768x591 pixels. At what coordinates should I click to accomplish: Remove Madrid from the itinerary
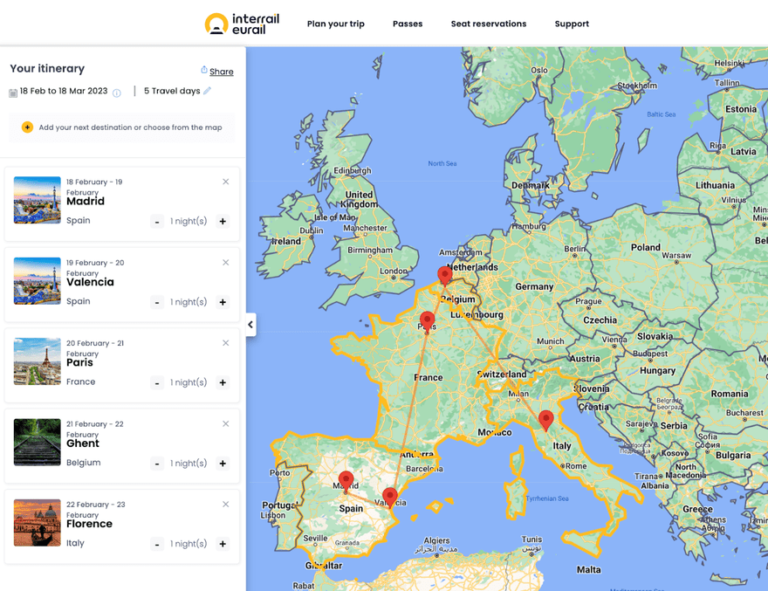226,182
